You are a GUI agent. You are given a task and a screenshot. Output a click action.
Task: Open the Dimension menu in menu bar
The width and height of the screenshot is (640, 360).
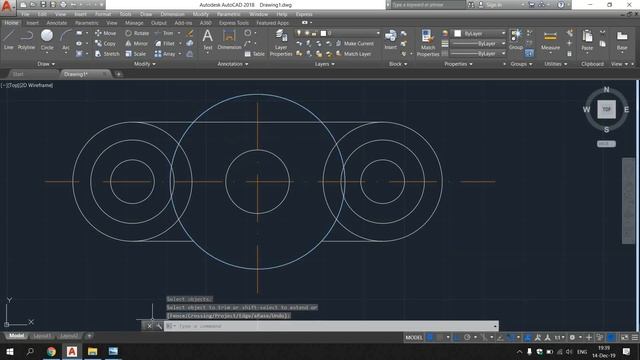pos(172,14)
